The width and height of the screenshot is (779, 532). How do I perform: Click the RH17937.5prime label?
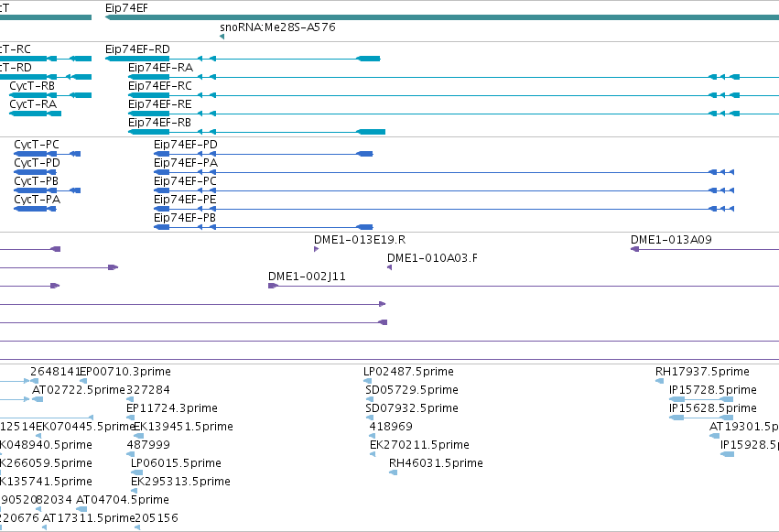click(702, 372)
